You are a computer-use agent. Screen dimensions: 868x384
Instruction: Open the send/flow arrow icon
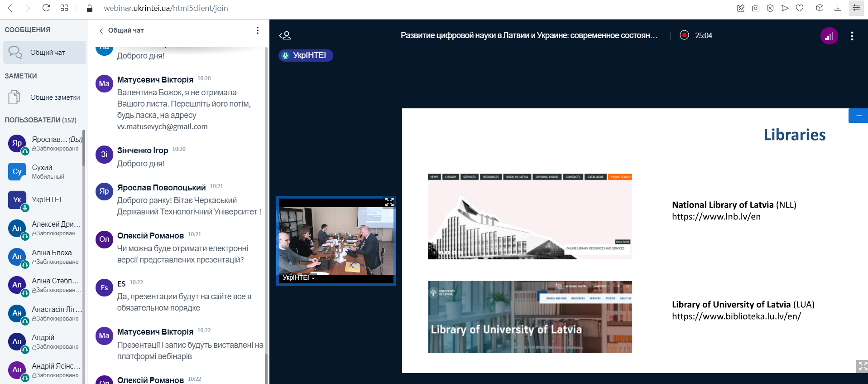(785, 8)
